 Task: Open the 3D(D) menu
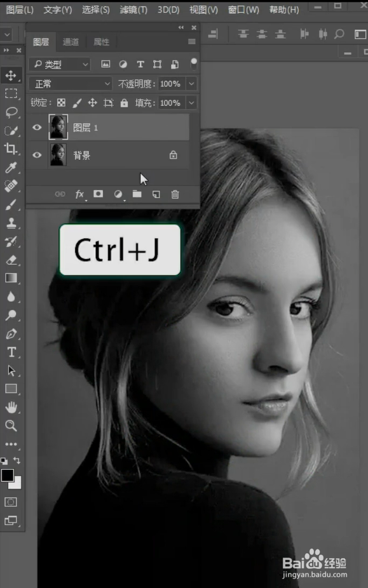pyautogui.click(x=168, y=10)
